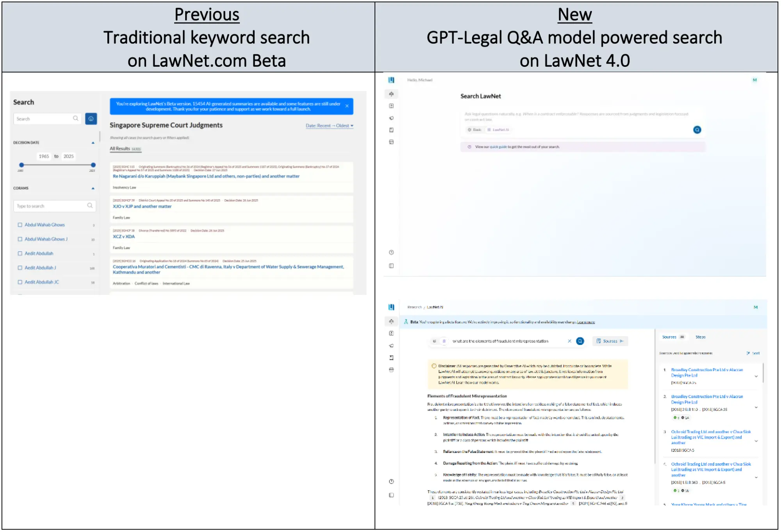
Task: Open the storefront icon in the LawNet AI results sidebar
Action: tap(391, 370)
